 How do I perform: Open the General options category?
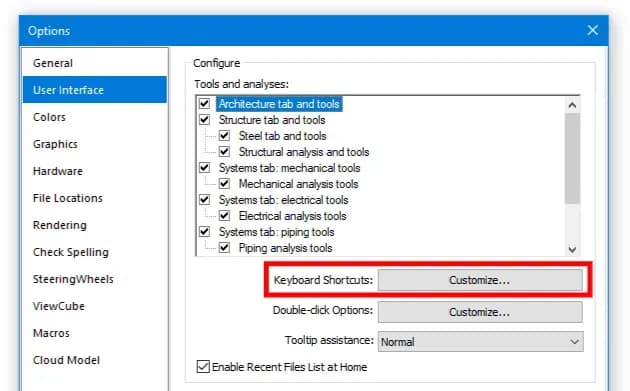pos(95,63)
